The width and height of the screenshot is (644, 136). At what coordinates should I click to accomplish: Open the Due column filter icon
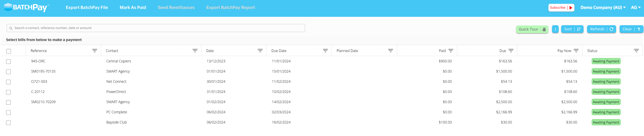[511, 51]
